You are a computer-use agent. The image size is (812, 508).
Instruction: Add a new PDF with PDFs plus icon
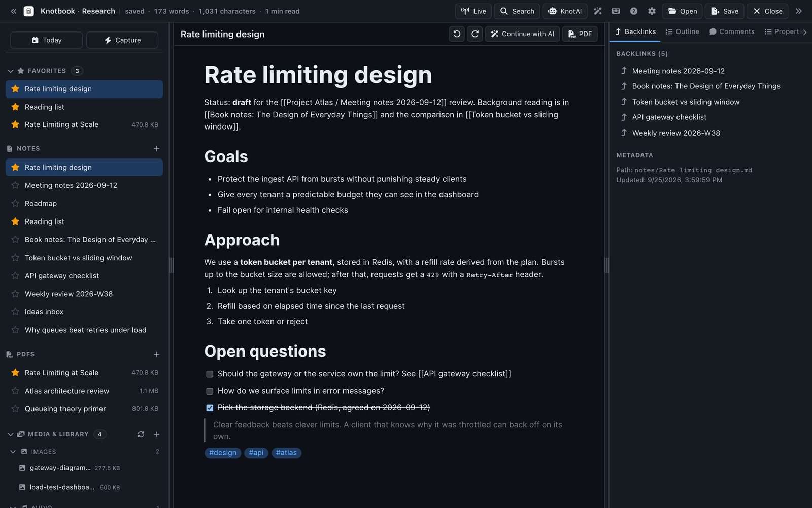point(156,354)
